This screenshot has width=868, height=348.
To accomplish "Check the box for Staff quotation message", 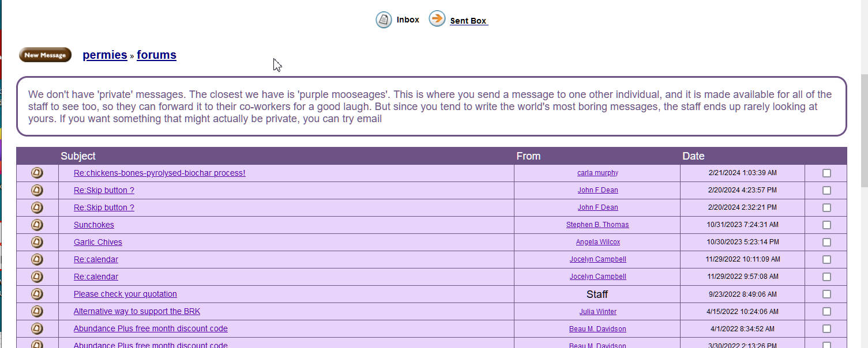I will coord(826,294).
